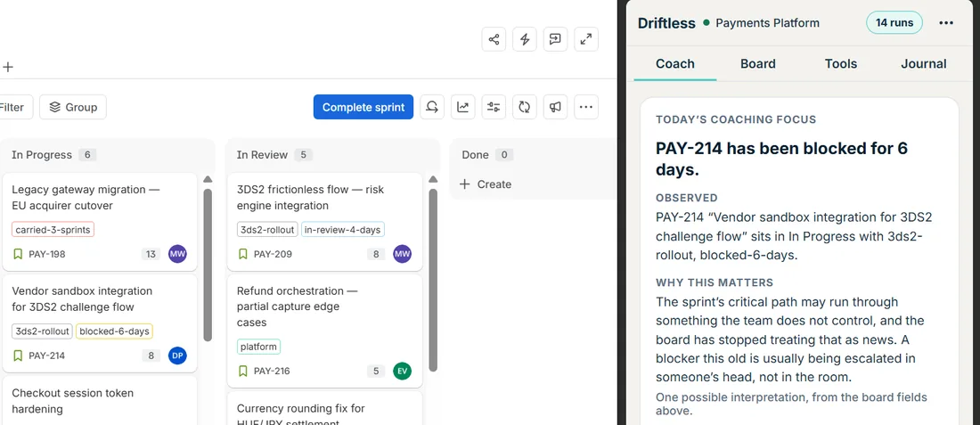Click 3ds2-rollout label on PAY-214 card

coord(43,331)
